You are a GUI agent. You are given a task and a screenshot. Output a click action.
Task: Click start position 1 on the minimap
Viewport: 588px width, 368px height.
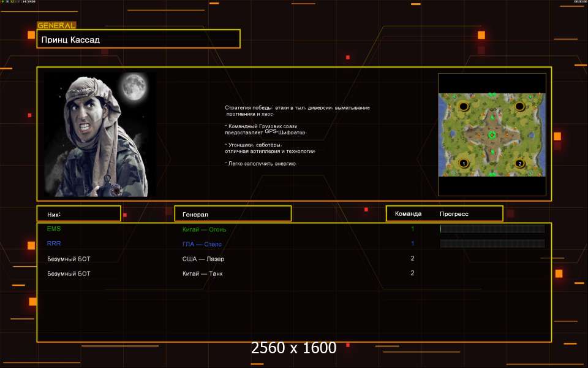[x=464, y=163]
